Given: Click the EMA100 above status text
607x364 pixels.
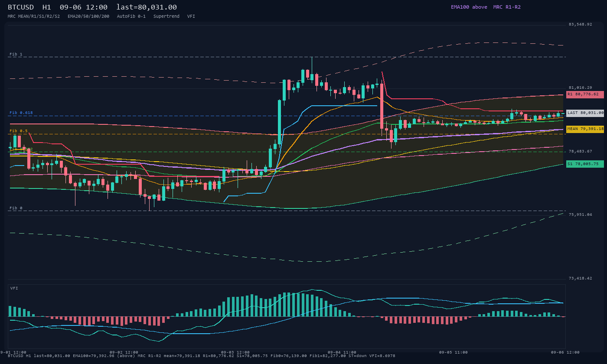Looking at the screenshot, I should (469, 7).
